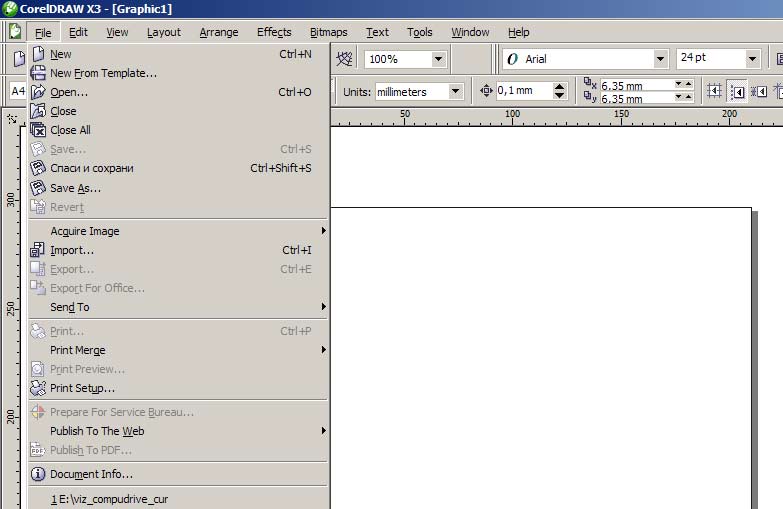Open the Tools menu
The height and width of the screenshot is (509, 783).
[419, 32]
